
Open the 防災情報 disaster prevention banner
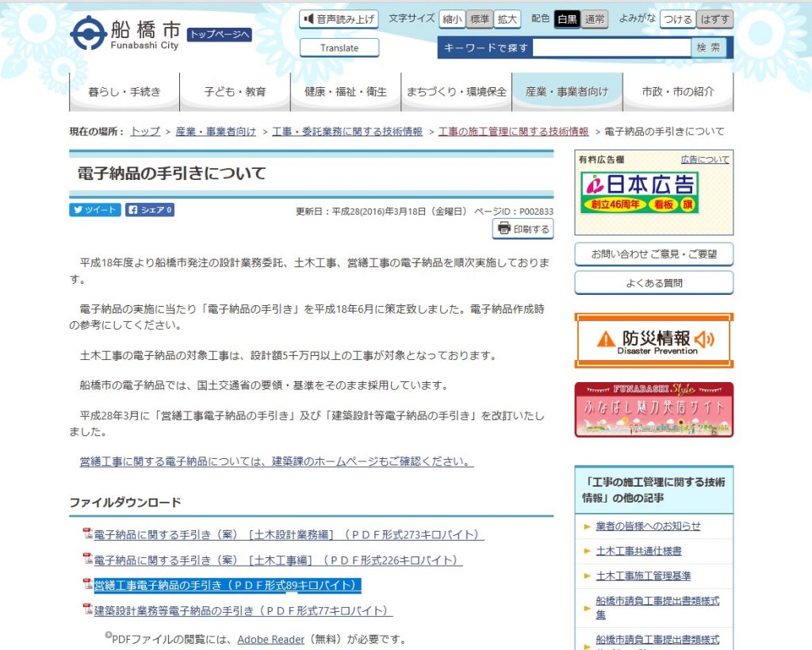point(653,341)
